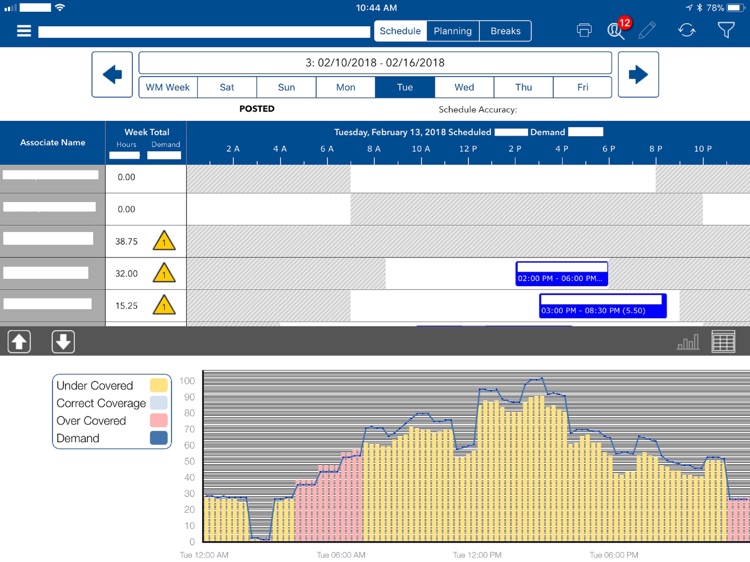
Task: Go to the previous week
Action: click(112, 75)
